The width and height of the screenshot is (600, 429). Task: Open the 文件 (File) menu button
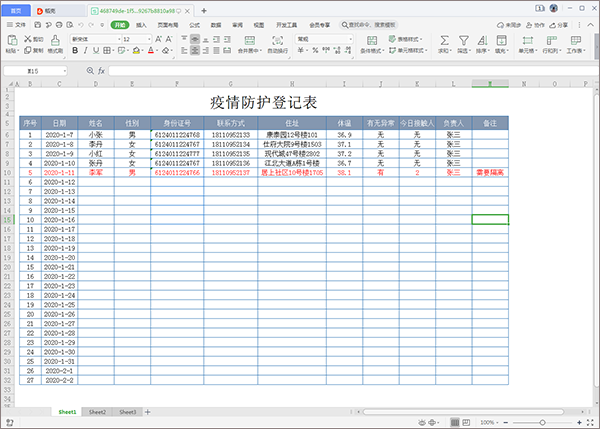click(x=16, y=23)
